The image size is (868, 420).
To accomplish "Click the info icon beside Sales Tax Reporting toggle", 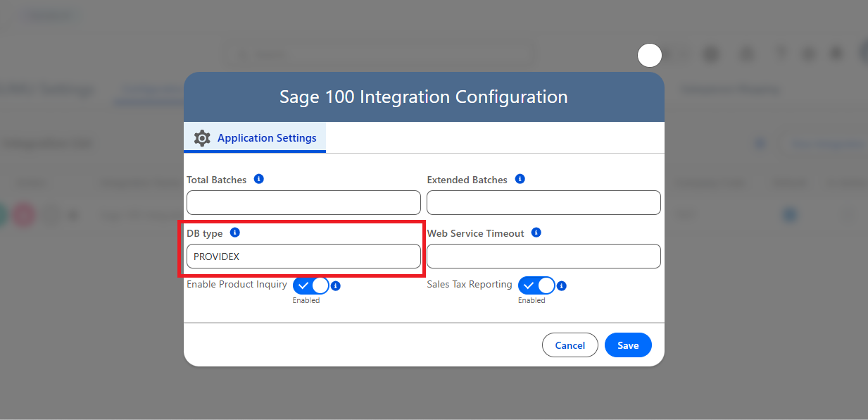I will pos(561,286).
